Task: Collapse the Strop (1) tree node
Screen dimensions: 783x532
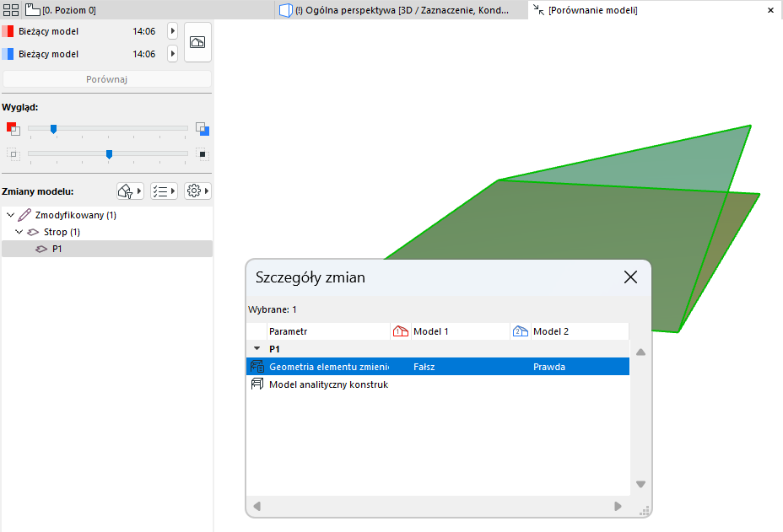Action: (19, 232)
